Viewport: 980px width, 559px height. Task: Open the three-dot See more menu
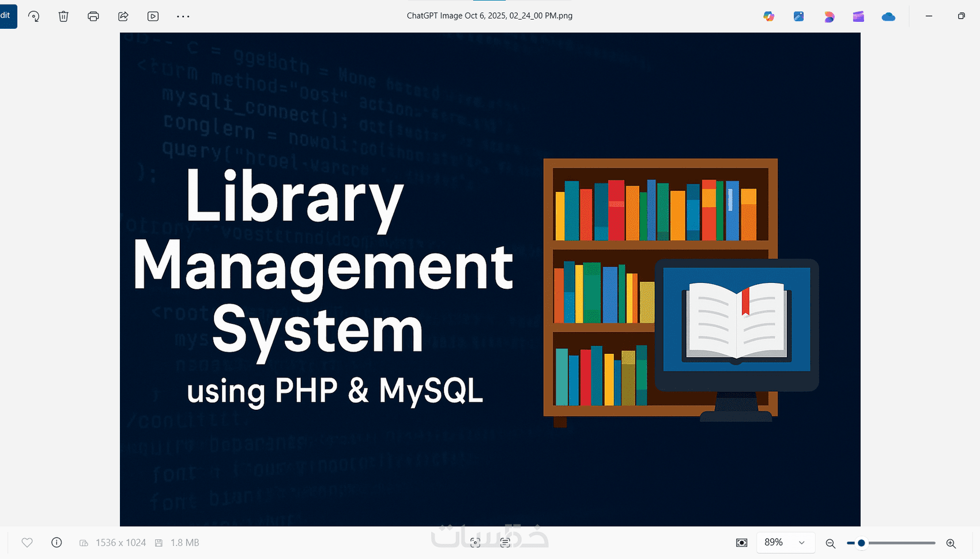[x=183, y=16]
